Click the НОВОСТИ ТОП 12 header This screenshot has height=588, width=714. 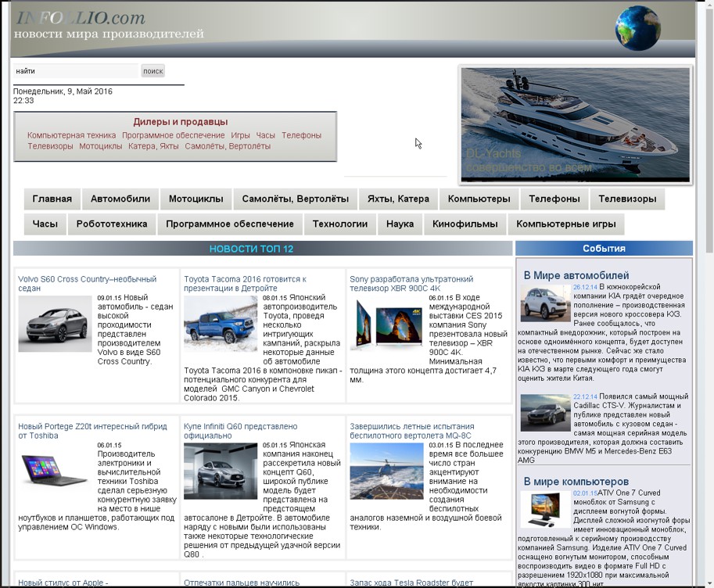click(251, 249)
